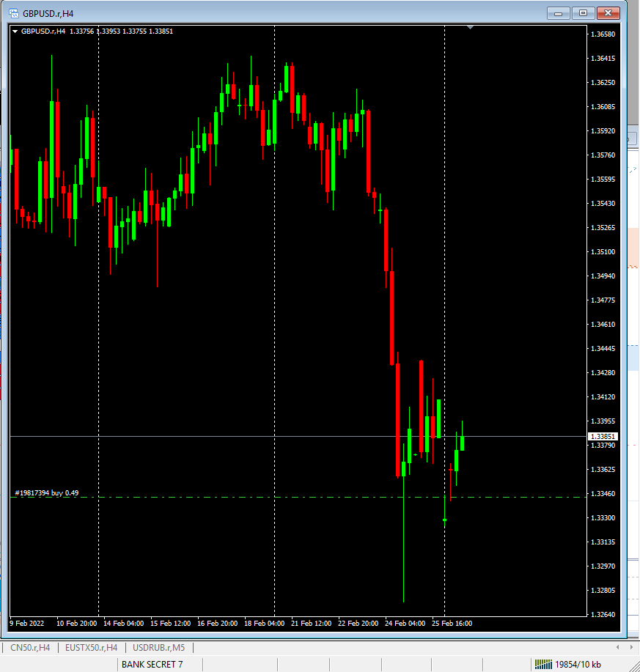Click the current price label 1.33851
The width and height of the screenshot is (640, 672).
603,436
